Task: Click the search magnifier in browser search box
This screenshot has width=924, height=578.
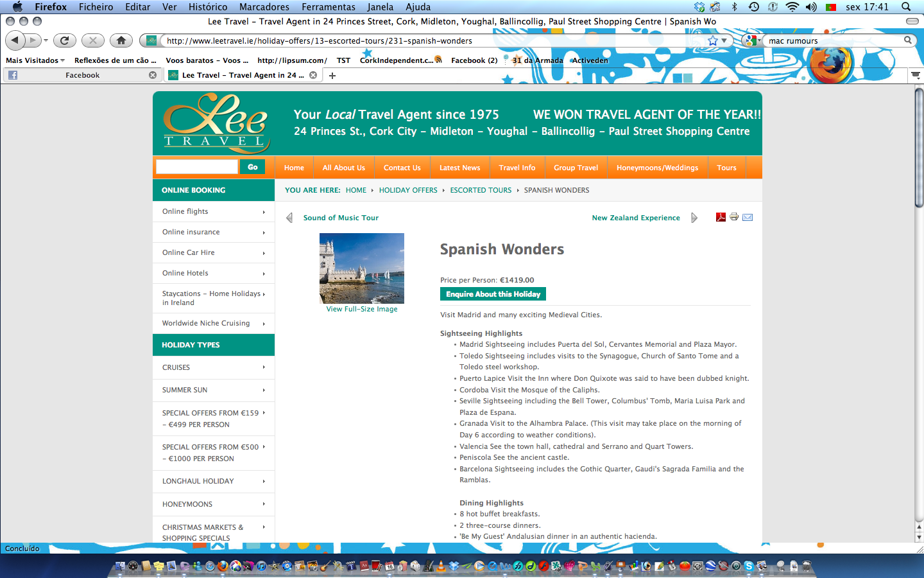Action: (x=908, y=40)
